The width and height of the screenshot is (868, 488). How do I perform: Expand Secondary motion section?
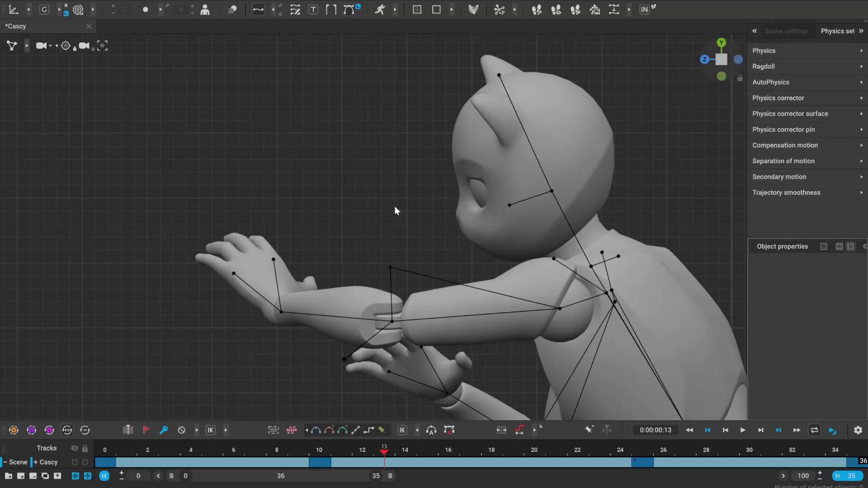pyautogui.click(x=807, y=177)
